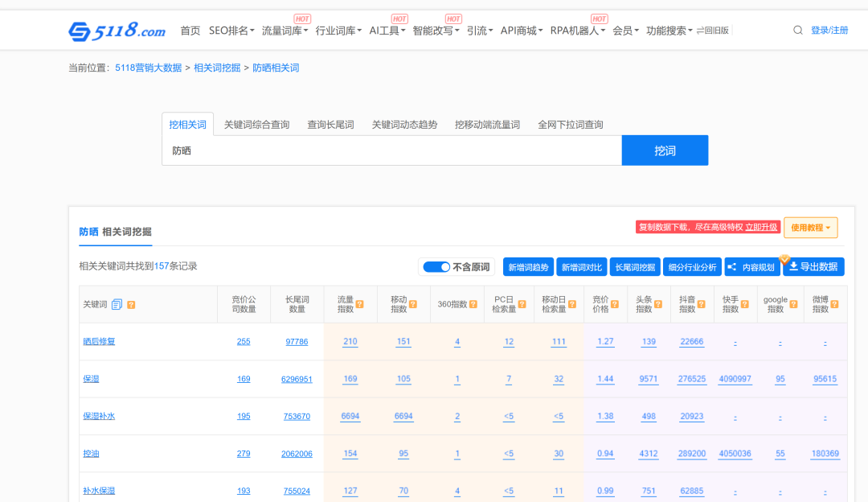The height and width of the screenshot is (502, 868).
Task: Click the keyword input field containing 防晒
Action: click(x=391, y=150)
